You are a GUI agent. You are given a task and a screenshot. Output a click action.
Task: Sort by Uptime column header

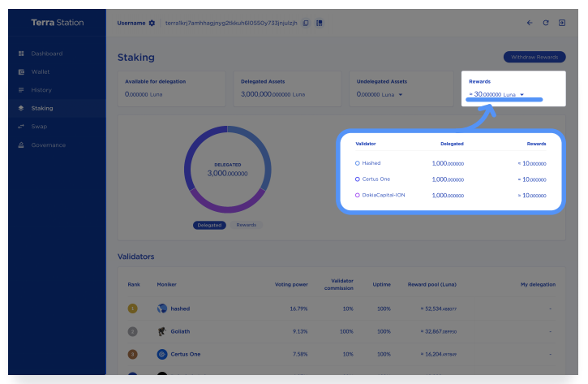[x=382, y=284]
